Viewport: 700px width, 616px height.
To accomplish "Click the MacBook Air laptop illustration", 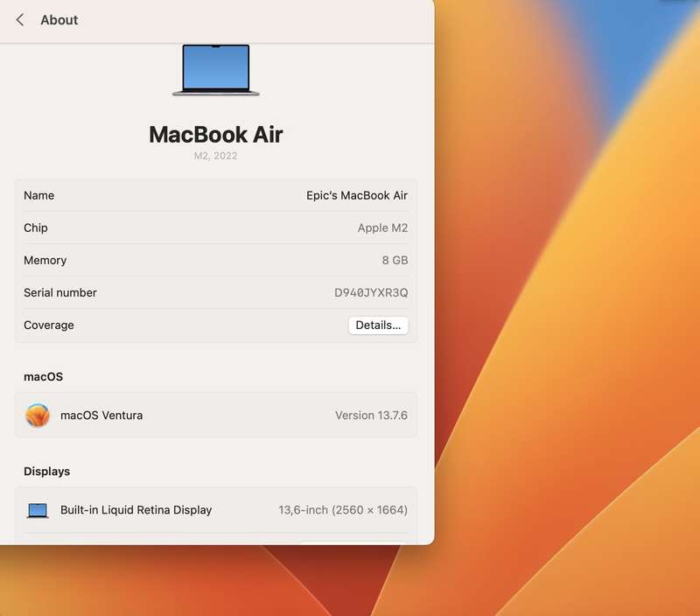I will click(x=216, y=70).
